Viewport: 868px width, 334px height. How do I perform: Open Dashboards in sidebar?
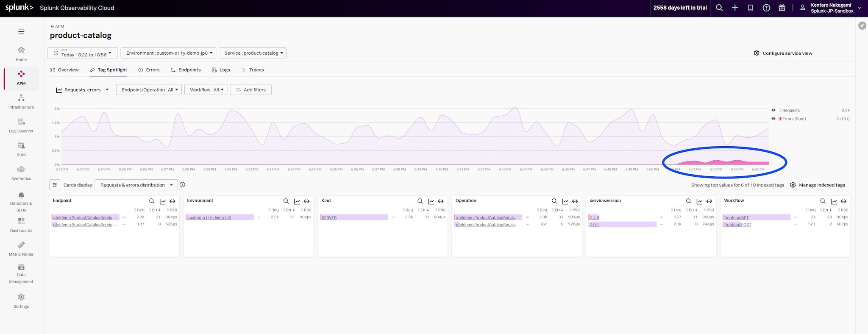(x=21, y=225)
